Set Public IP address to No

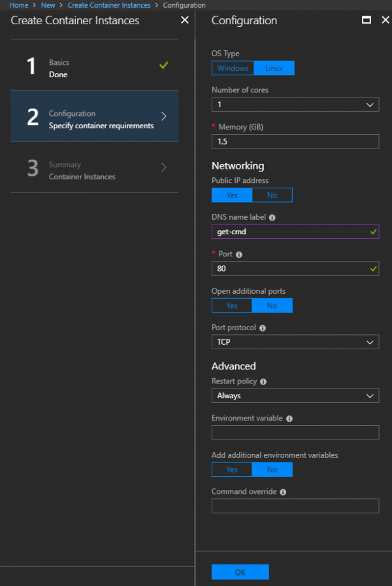tap(272, 195)
